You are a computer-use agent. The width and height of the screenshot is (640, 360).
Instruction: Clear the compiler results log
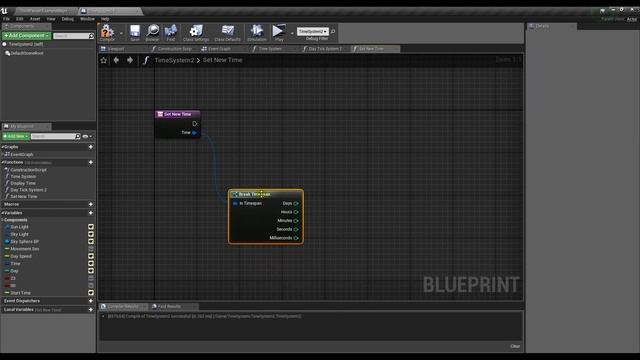coord(515,346)
